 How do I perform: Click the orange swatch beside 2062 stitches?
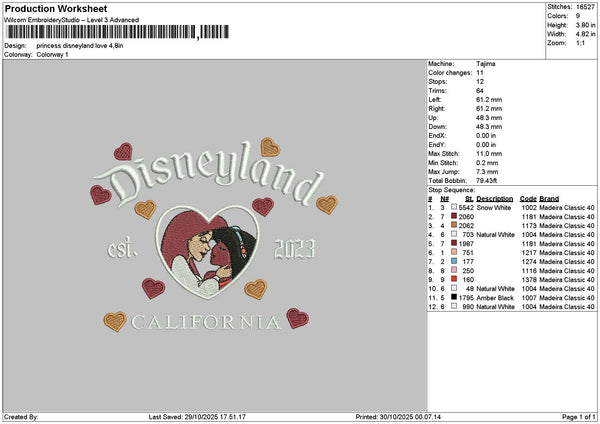pyautogui.click(x=454, y=225)
